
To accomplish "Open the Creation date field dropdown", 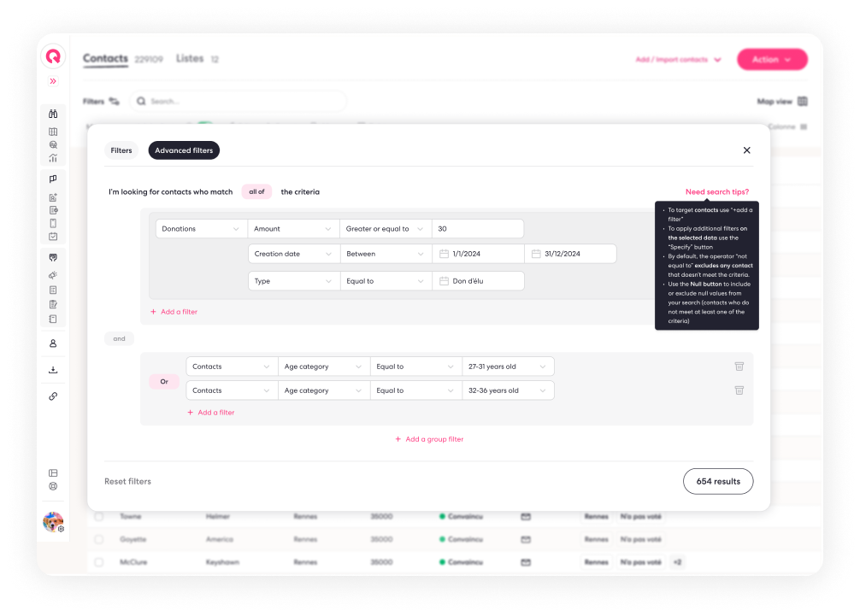I will pyautogui.click(x=294, y=254).
